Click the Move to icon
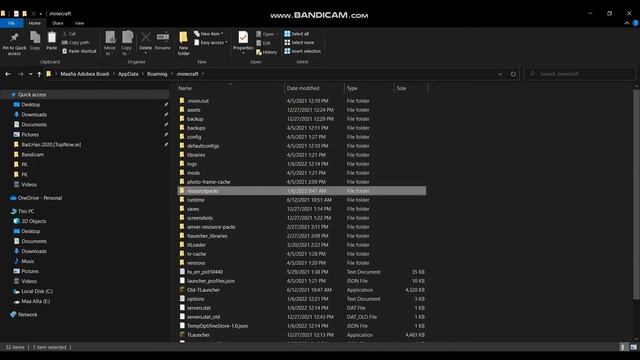640x360 pixels. (x=110, y=43)
